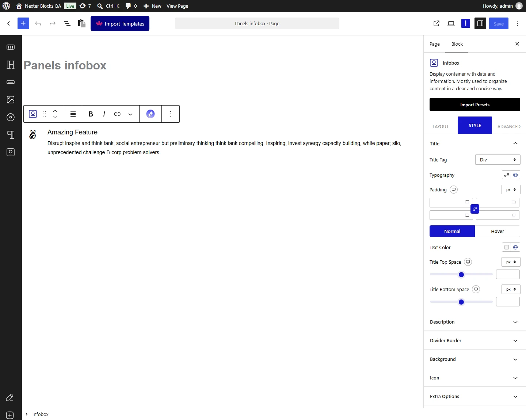
Task: Go back using the left chevron
Action: [9, 23]
